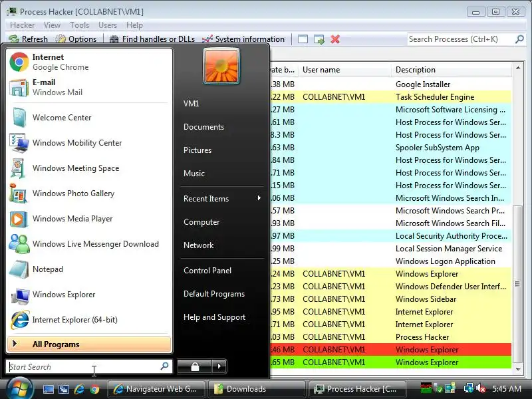
Task: Click Switch between windows quick launch icon
Action: pyautogui.click(x=64, y=389)
